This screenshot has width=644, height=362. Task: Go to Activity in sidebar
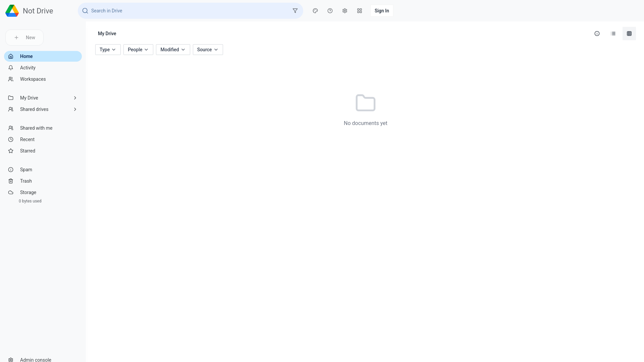(28, 68)
